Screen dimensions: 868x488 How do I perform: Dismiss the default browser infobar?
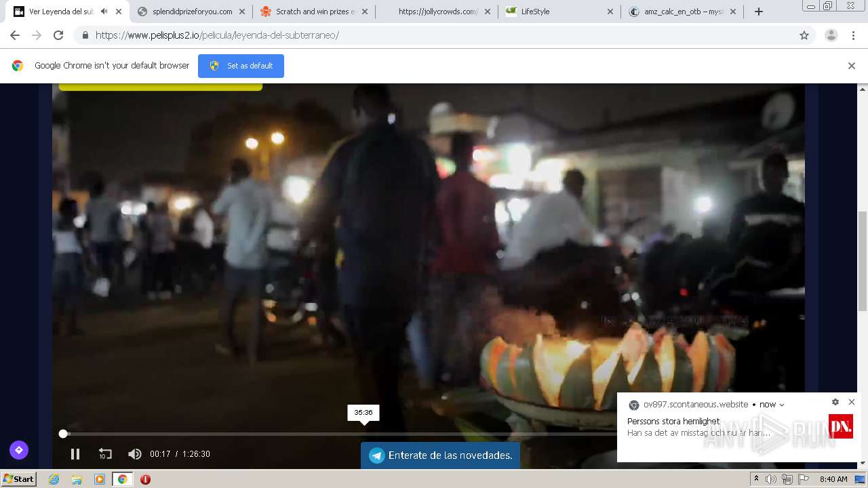[852, 66]
